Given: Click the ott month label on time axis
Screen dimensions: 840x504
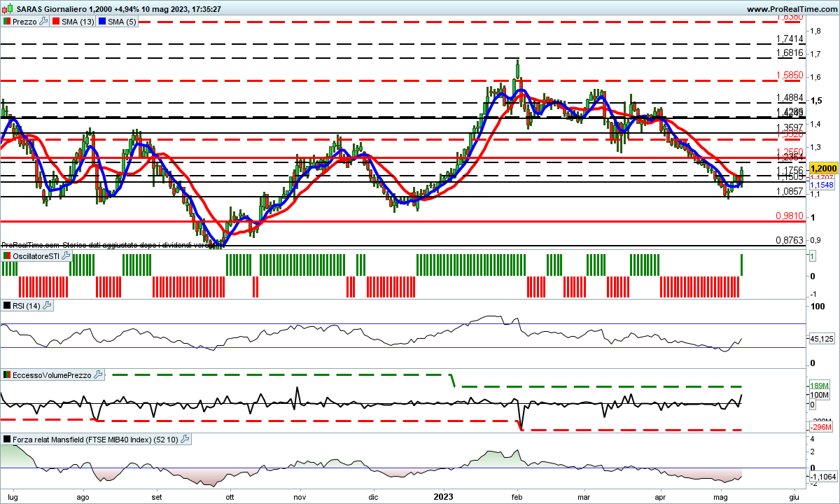Looking at the screenshot, I should (230, 497).
